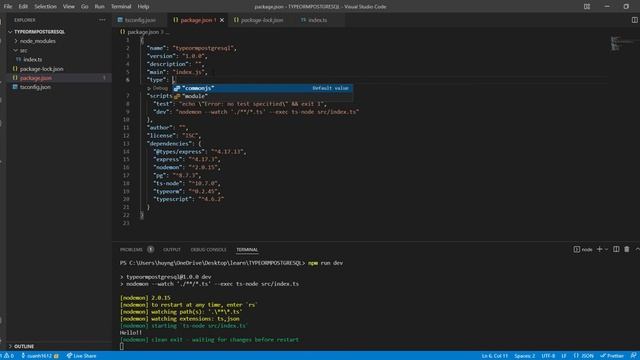
Task: Open the Help menu
Action: coord(143,7)
